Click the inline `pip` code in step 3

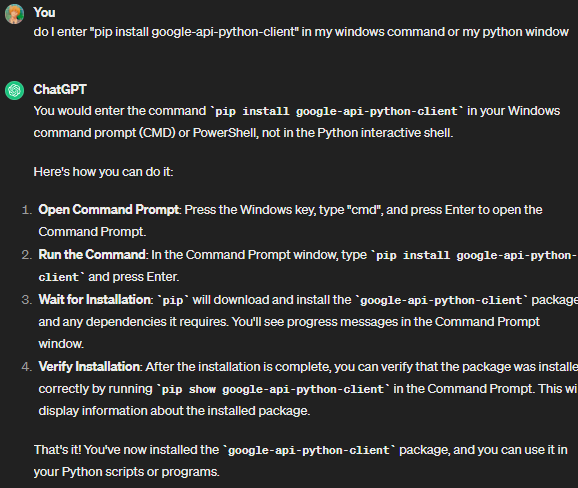pyautogui.click(x=173, y=300)
